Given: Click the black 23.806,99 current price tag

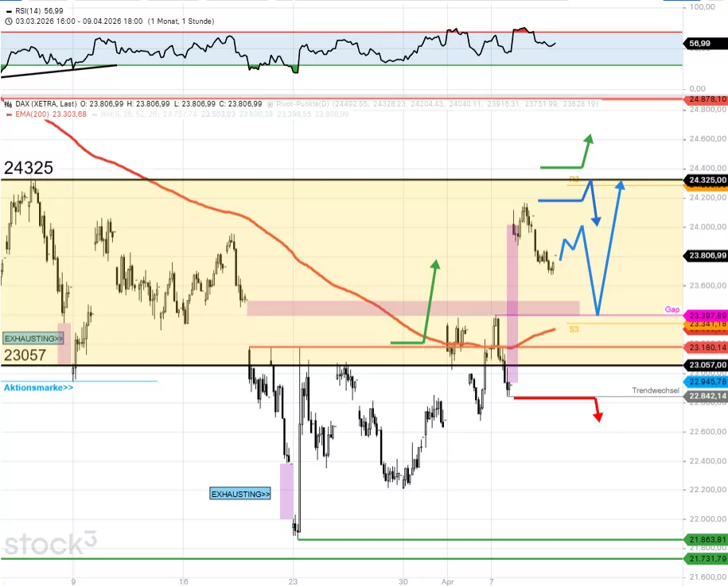Looking at the screenshot, I should [705, 255].
